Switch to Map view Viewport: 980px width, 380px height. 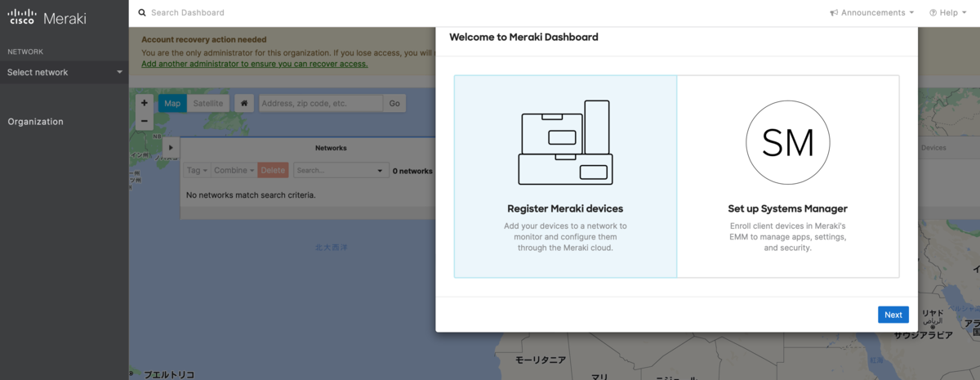click(172, 104)
